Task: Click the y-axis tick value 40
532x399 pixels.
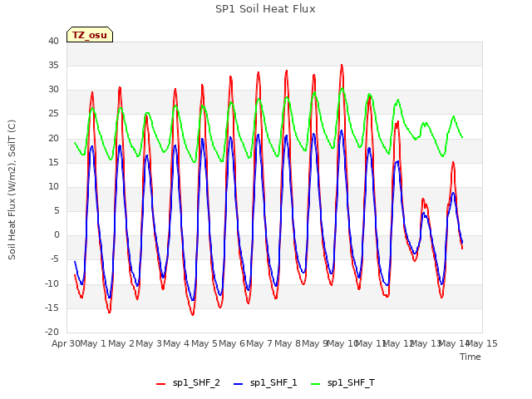Action: (53, 41)
